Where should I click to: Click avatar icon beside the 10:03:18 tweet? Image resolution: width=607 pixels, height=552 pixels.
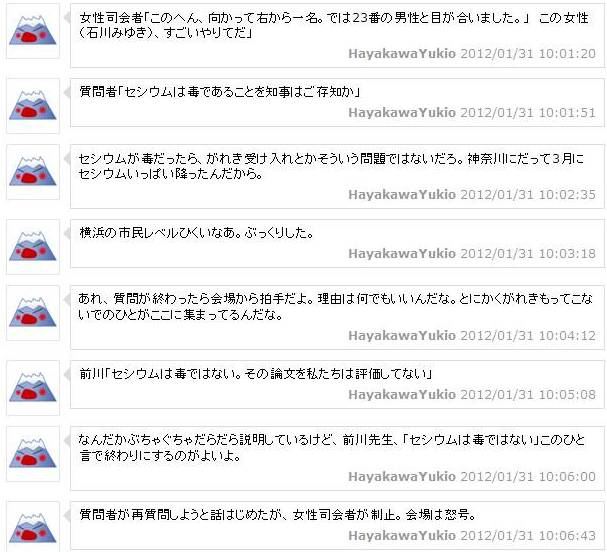tap(33, 247)
